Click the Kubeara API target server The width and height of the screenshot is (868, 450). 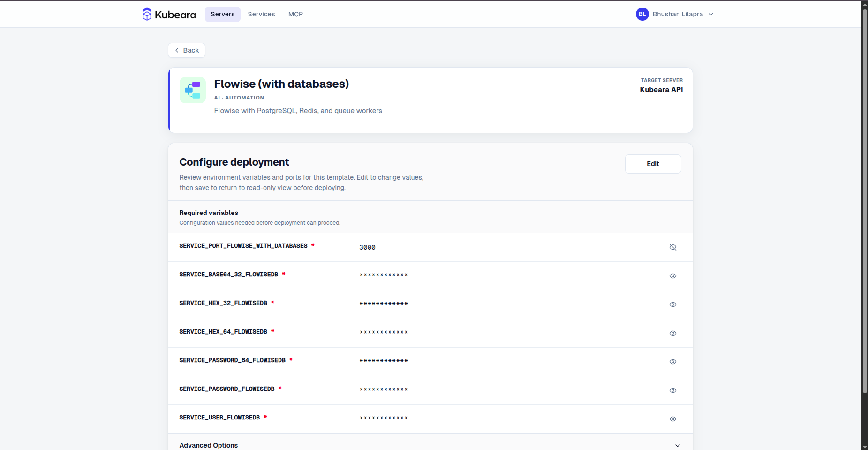click(x=661, y=90)
